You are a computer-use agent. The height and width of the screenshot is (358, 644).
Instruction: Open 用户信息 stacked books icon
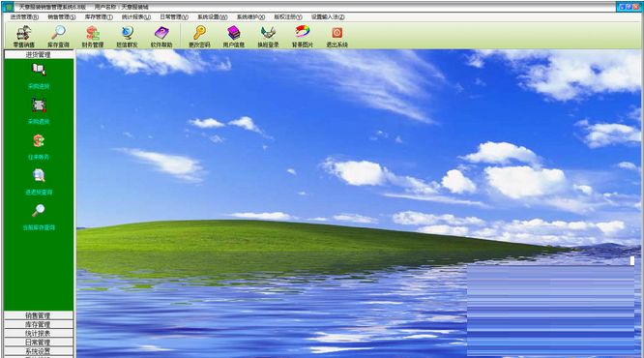pyautogui.click(x=234, y=33)
